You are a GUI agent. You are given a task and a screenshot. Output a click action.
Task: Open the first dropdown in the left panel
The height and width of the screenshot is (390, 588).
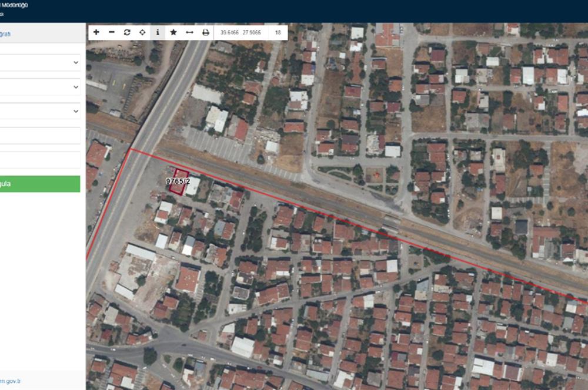tap(39, 63)
